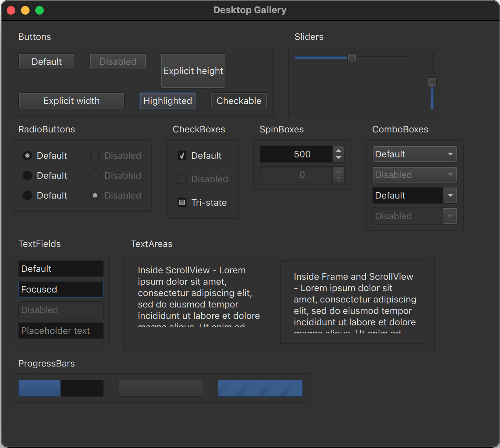Toggle the Checkable button

pos(239,101)
